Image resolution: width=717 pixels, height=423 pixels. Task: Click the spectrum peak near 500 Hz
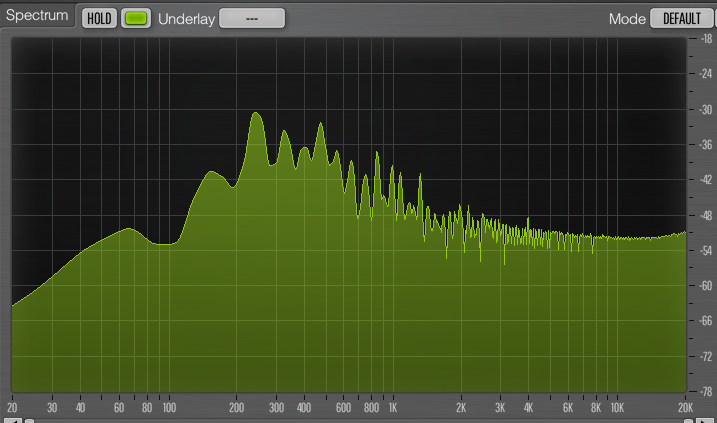click(x=321, y=125)
